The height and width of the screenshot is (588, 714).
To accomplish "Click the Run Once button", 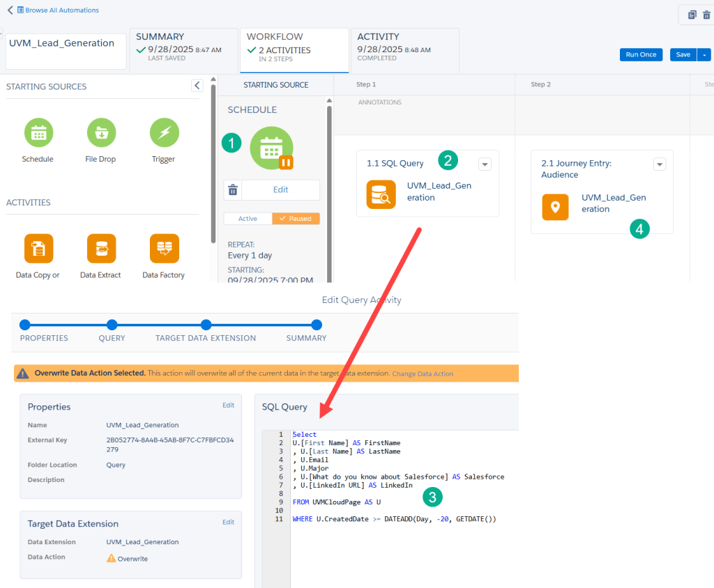I will pos(641,55).
